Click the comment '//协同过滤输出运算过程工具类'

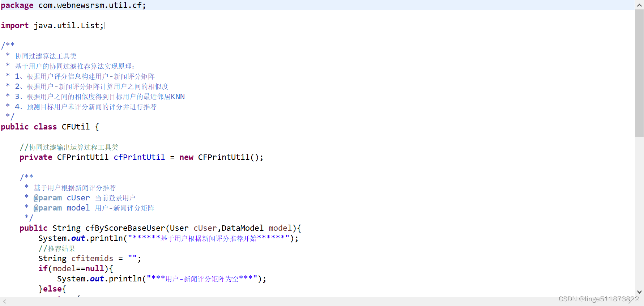(x=69, y=147)
